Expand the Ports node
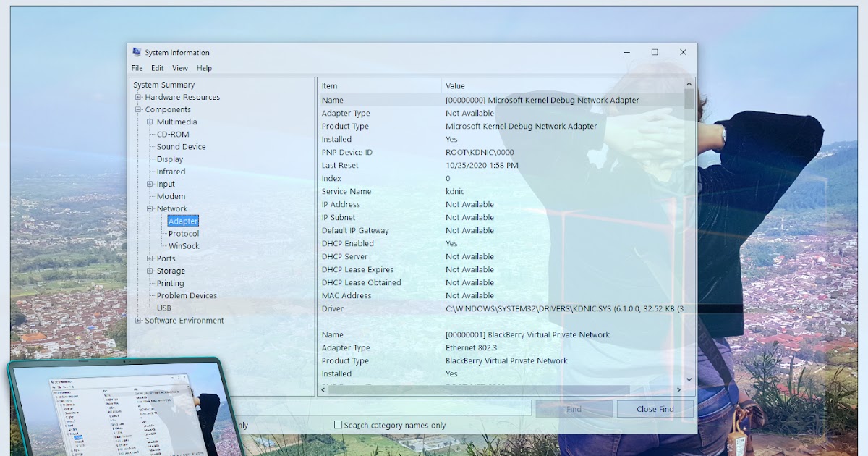The height and width of the screenshot is (456, 868). tap(150, 258)
